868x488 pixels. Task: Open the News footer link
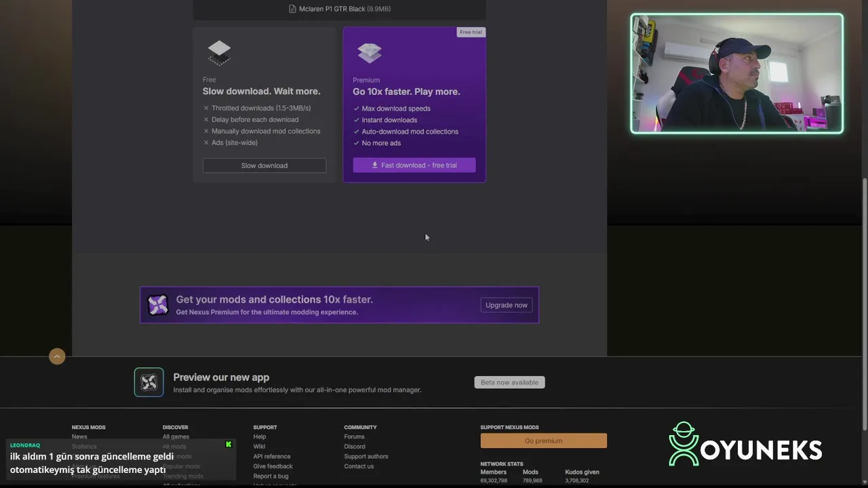(x=79, y=436)
